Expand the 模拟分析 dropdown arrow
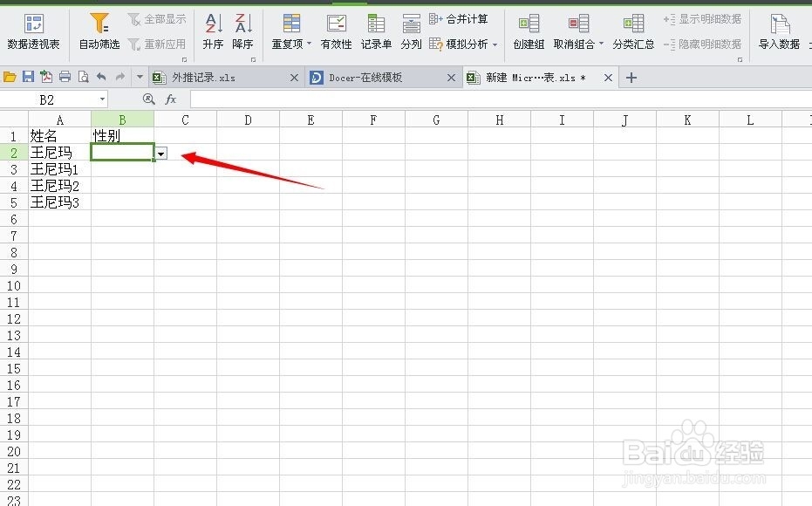 pyautogui.click(x=495, y=44)
